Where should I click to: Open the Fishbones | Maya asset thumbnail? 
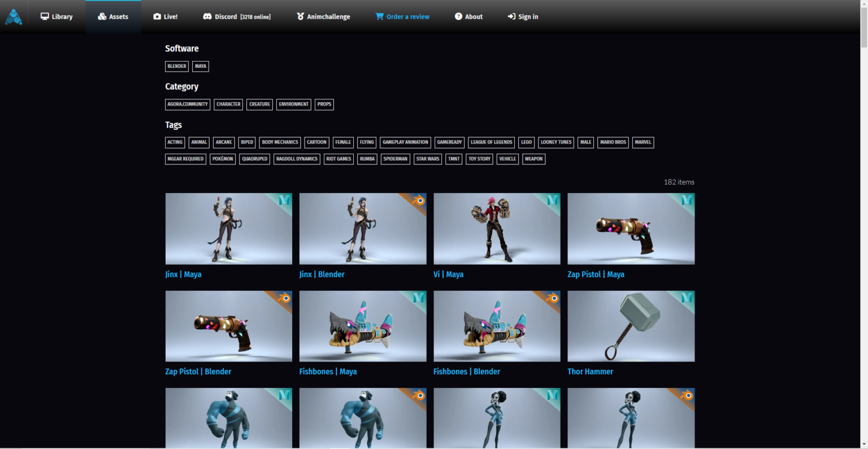363,326
